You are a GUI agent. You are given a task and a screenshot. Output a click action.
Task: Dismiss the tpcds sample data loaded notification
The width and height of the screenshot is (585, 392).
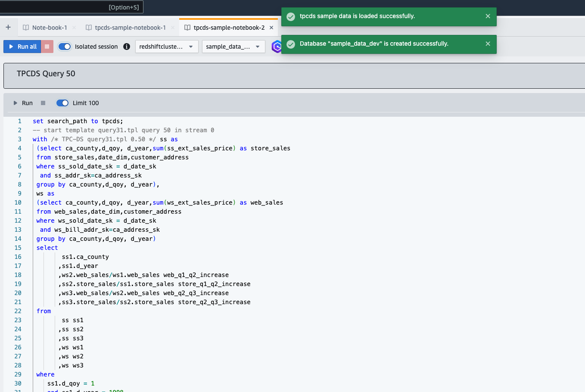pos(488,16)
